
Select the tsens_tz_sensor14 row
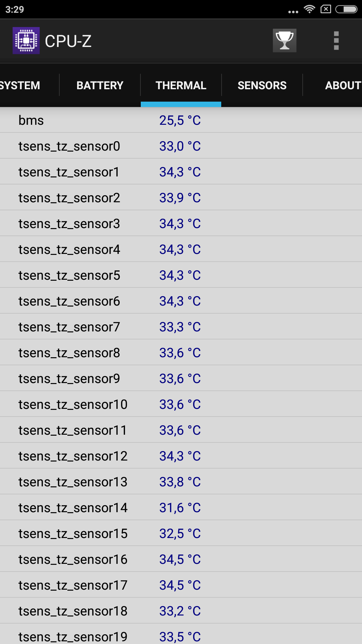click(181, 507)
